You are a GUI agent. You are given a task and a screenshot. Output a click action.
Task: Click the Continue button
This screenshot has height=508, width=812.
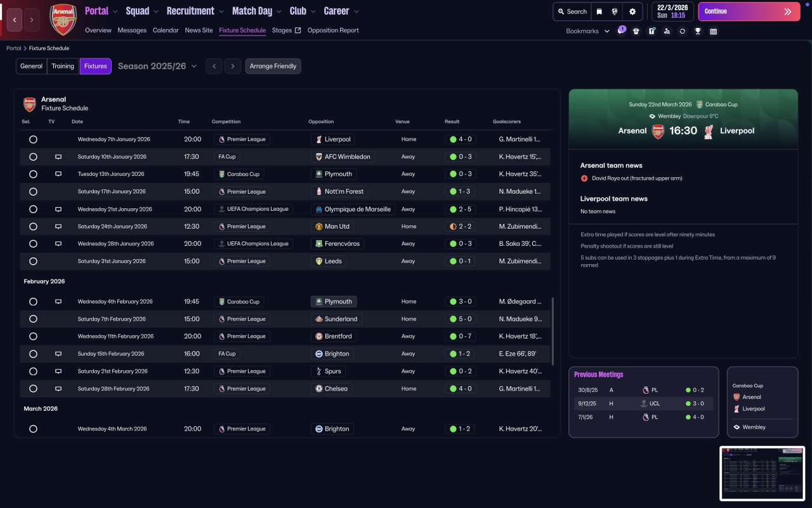click(x=749, y=11)
